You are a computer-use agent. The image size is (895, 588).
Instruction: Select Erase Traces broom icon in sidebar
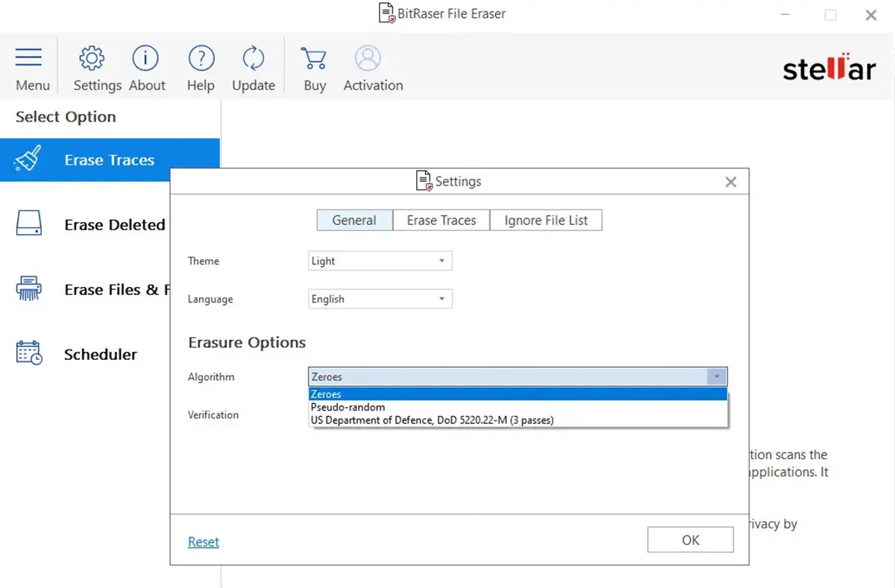click(x=28, y=159)
